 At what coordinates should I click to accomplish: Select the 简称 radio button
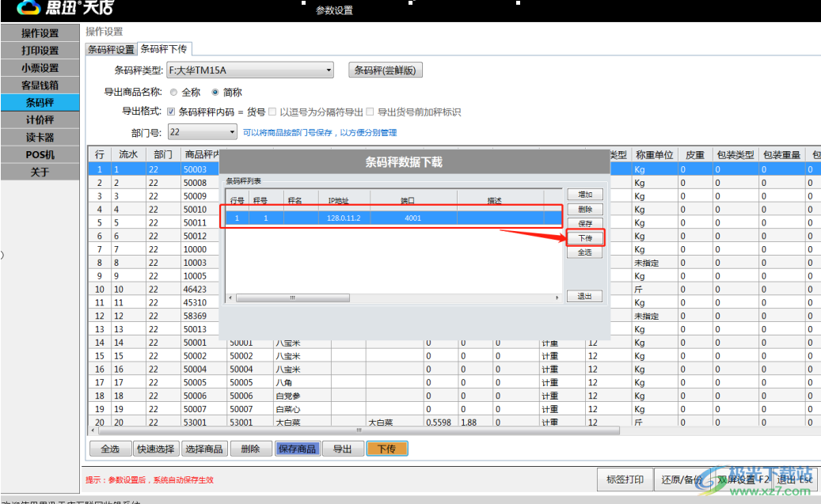click(x=215, y=92)
